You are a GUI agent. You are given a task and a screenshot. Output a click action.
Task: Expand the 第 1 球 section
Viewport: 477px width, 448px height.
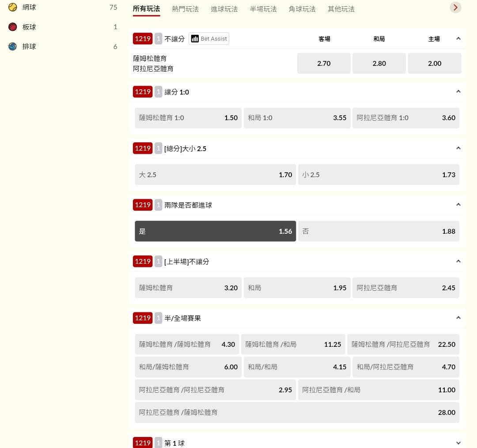[458, 443]
